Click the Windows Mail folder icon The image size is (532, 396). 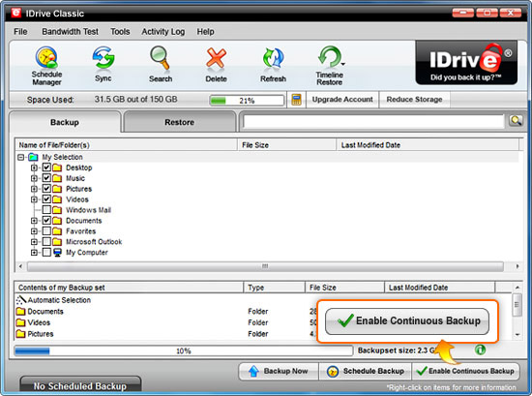point(57,210)
